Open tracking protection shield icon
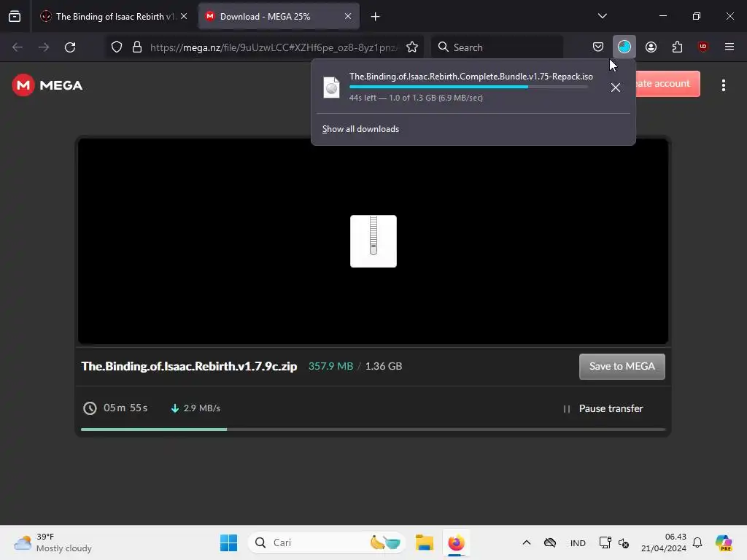Screen dimensions: 747x560 [117, 47]
